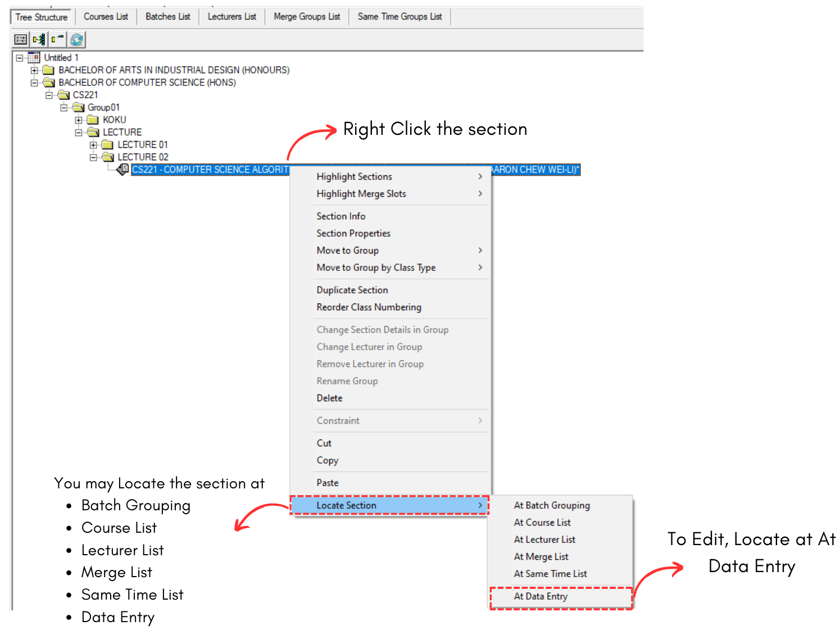Select the CS221 folder in the tree
Screen dimensions: 840x630
tap(85, 95)
